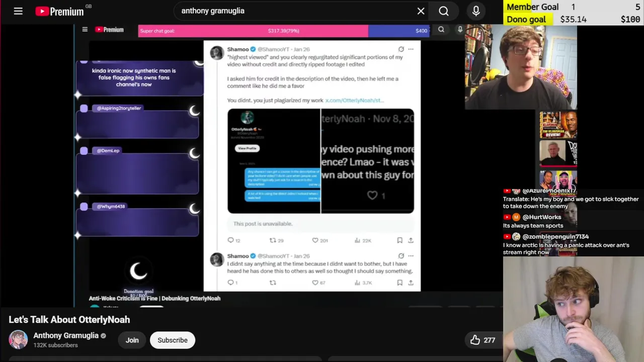Open the x.com/OtterlyNoah link in tweet
This screenshot has width=644, height=362.
[x=354, y=100]
